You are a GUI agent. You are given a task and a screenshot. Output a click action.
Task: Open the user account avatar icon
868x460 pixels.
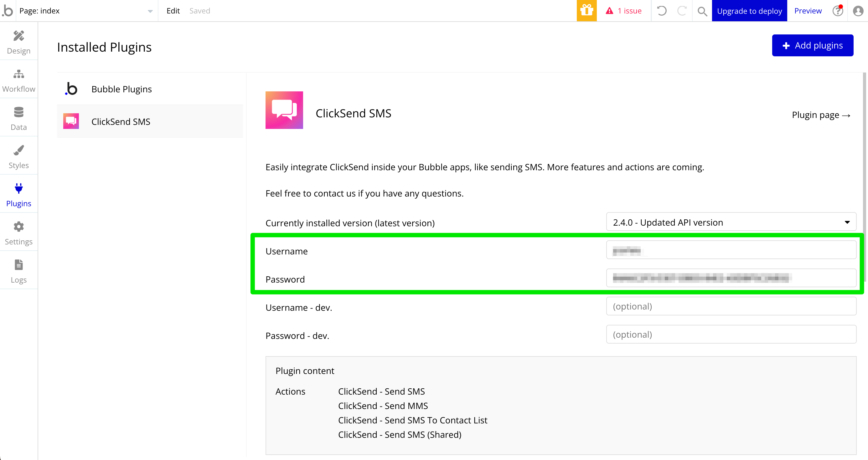click(858, 11)
